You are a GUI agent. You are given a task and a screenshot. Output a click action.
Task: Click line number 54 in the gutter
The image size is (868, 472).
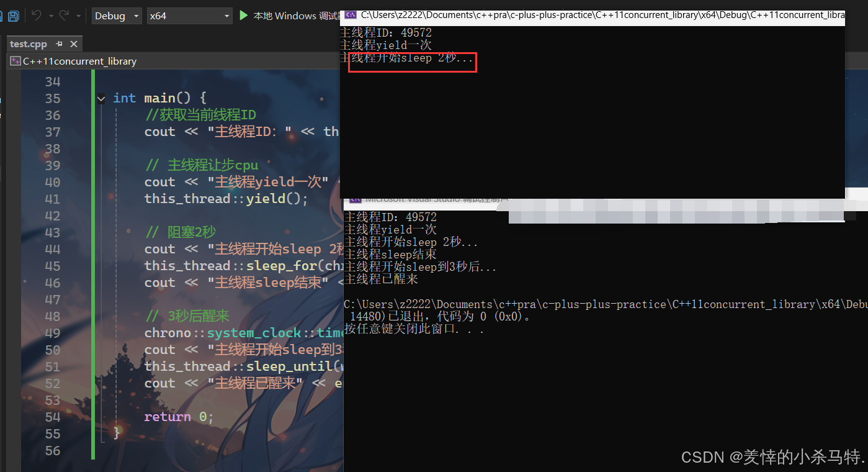pyautogui.click(x=53, y=417)
